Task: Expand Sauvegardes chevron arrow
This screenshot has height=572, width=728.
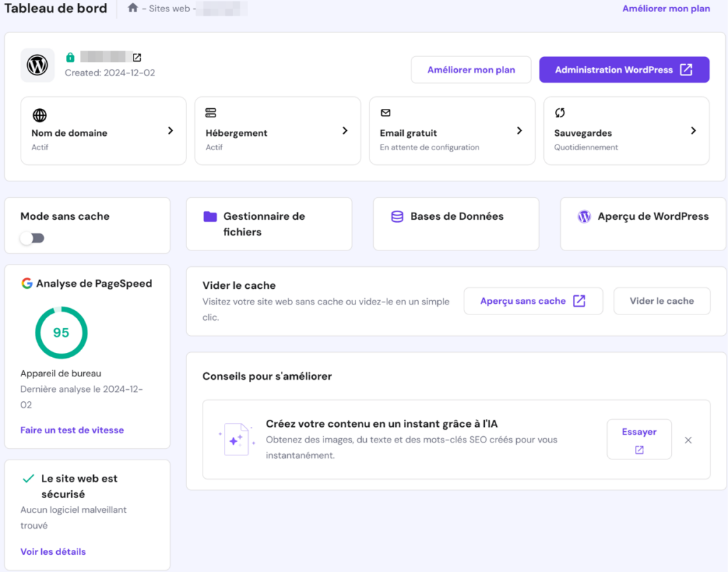Action: (693, 131)
